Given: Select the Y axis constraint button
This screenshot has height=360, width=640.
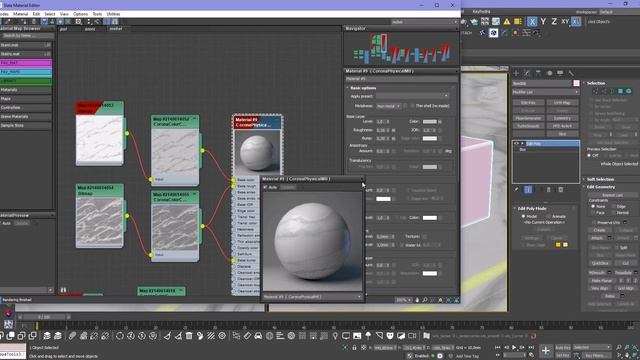Looking at the screenshot, I should [543, 22].
